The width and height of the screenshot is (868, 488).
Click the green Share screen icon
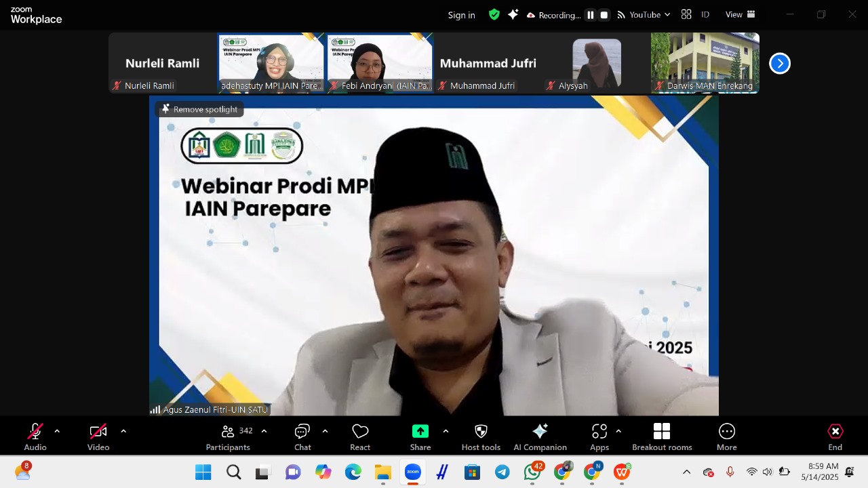pos(420,432)
